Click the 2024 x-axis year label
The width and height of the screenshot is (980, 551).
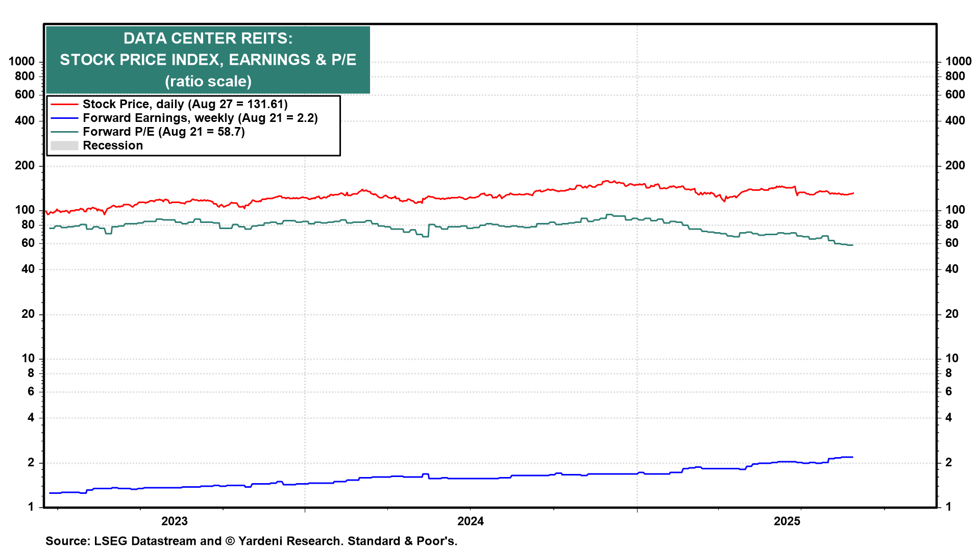pos(470,521)
